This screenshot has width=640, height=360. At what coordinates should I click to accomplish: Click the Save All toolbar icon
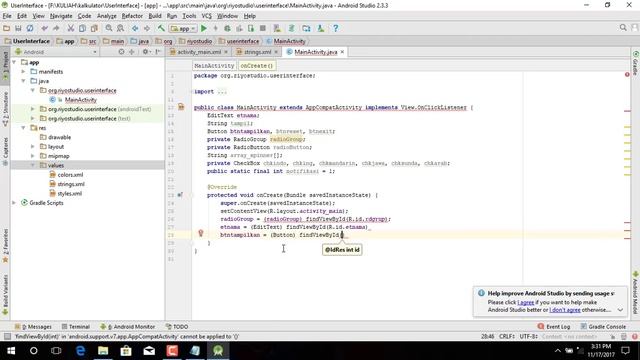click(18, 28)
